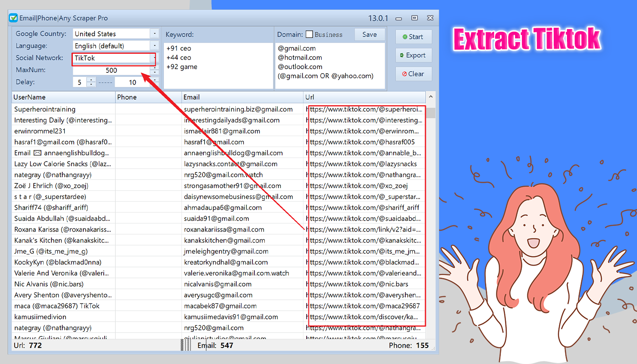Maximize the Scraper Pro window
637x364 pixels.
pos(415,18)
